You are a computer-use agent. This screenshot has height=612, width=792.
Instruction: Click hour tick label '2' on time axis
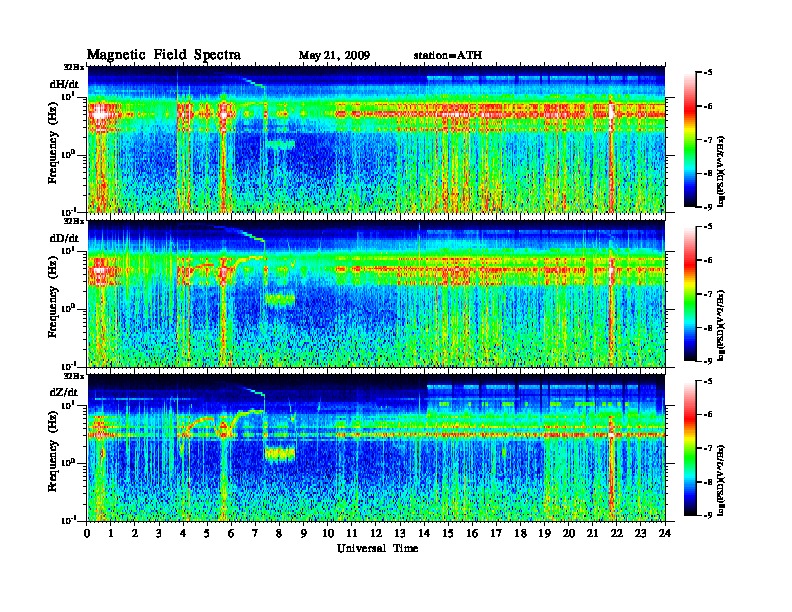[x=135, y=534]
